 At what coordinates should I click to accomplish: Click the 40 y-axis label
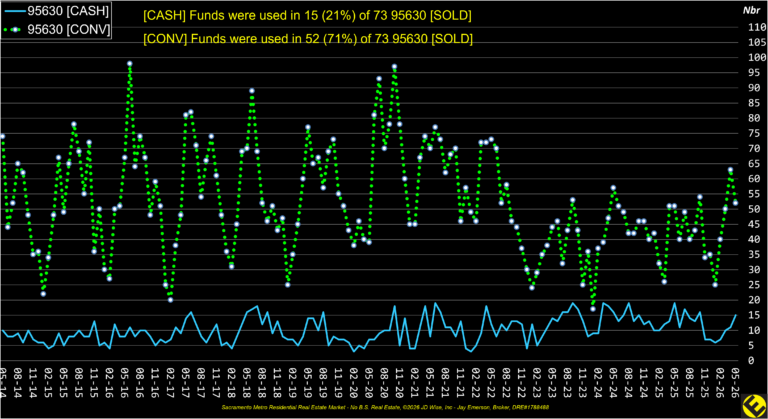[x=754, y=240]
